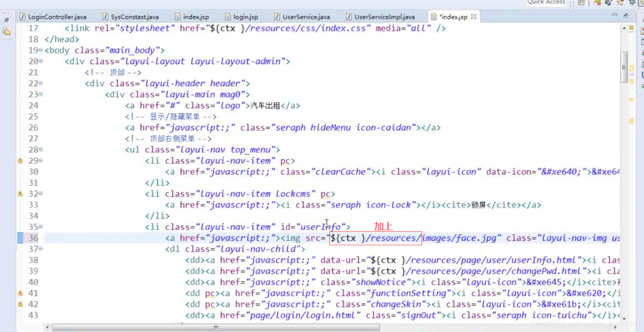Fold the li element on line 29
The image size is (644, 332).
pyautogui.click(x=41, y=161)
